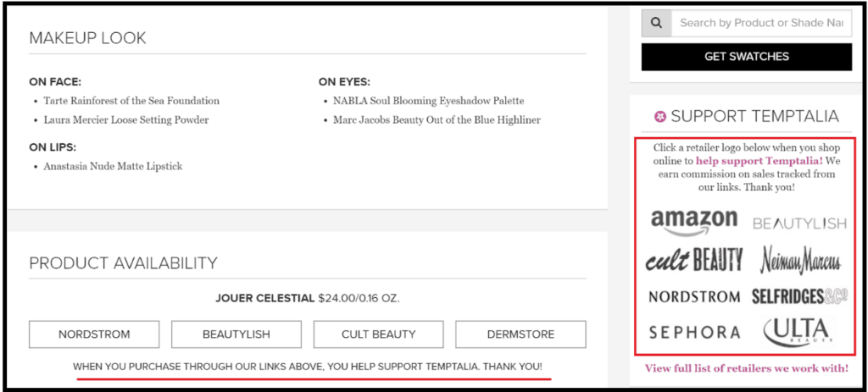The height and width of the screenshot is (392, 868).
Task: Follow the help support Temptalia link
Action: point(759,162)
